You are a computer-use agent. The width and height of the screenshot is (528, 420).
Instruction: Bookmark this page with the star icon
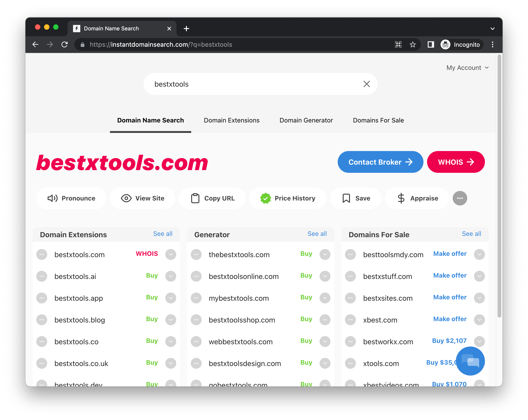pyautogui.click(x=413, y=44)
